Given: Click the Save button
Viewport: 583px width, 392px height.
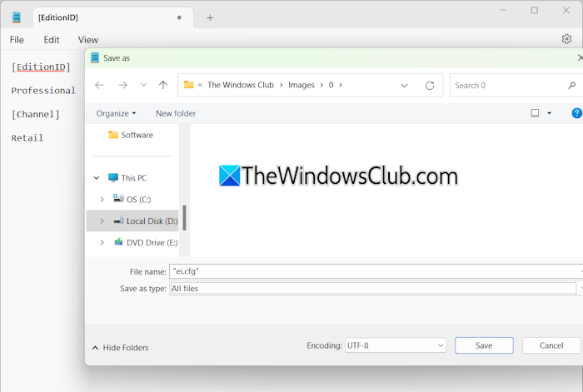Looking at the screenshot, I should [x=484, y=345].
